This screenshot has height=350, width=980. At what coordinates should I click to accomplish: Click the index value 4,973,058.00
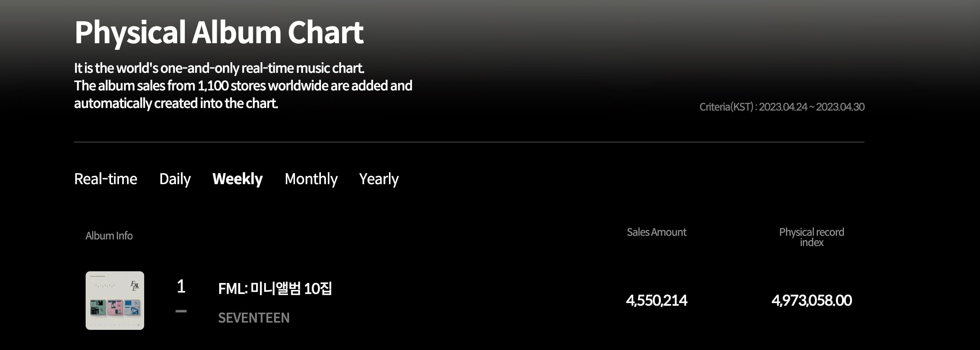[x=811, y=301]
